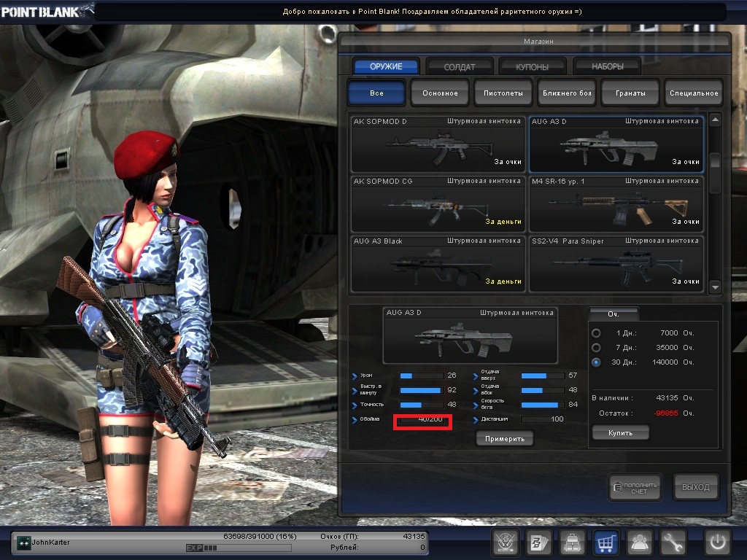This screenshot has width=747, height=560.
Task: Open the clan emblem icon in bottom bar
Action: [504, 542]
